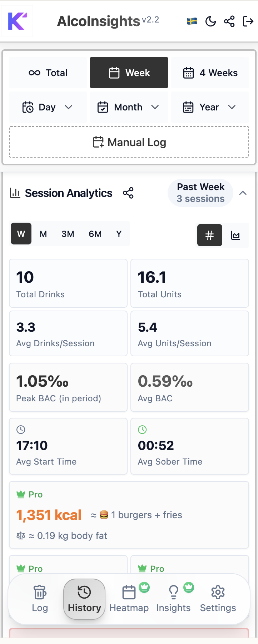Select the 6M timeframe toggle
The height and width of the screenshot is (644, 258).
tap(95, 234)
